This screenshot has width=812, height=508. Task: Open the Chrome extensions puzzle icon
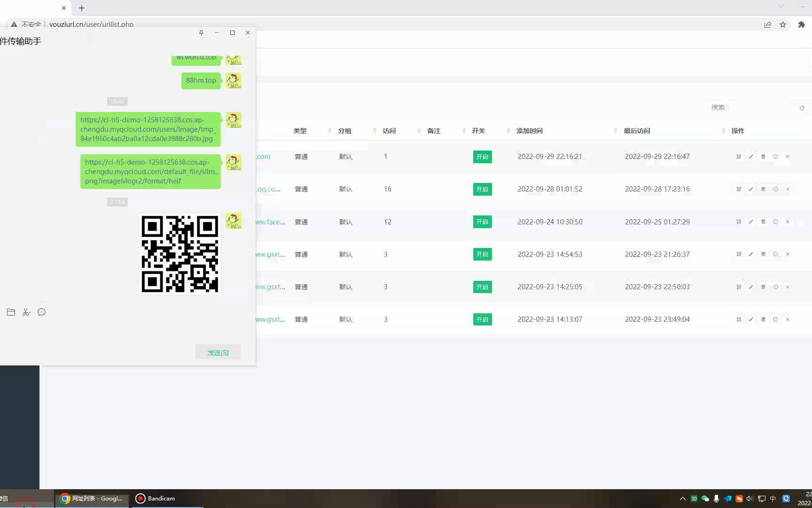(x=802, y=24)
